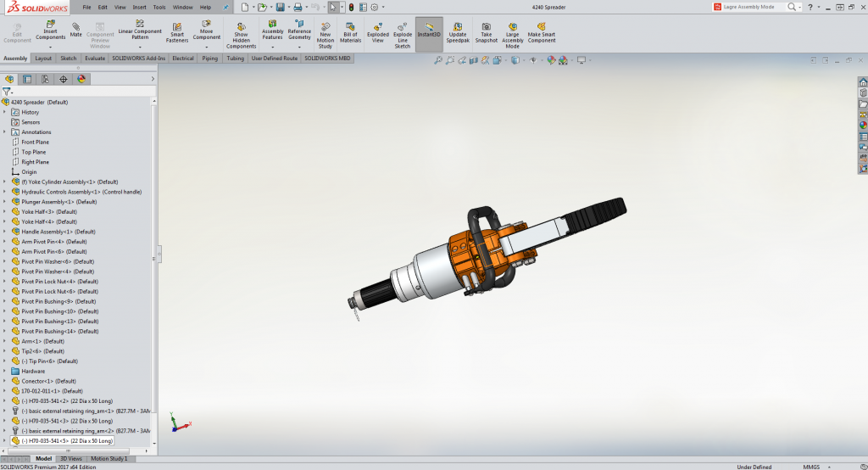Screen dimensions: 868x470
Task: Click the tree filter icon
Action: 7,92
